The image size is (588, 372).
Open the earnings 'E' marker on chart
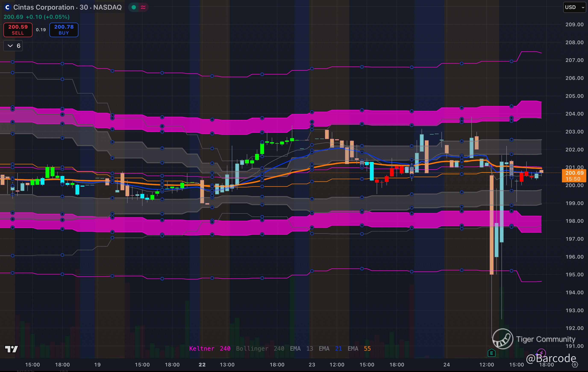click(491, 353)
